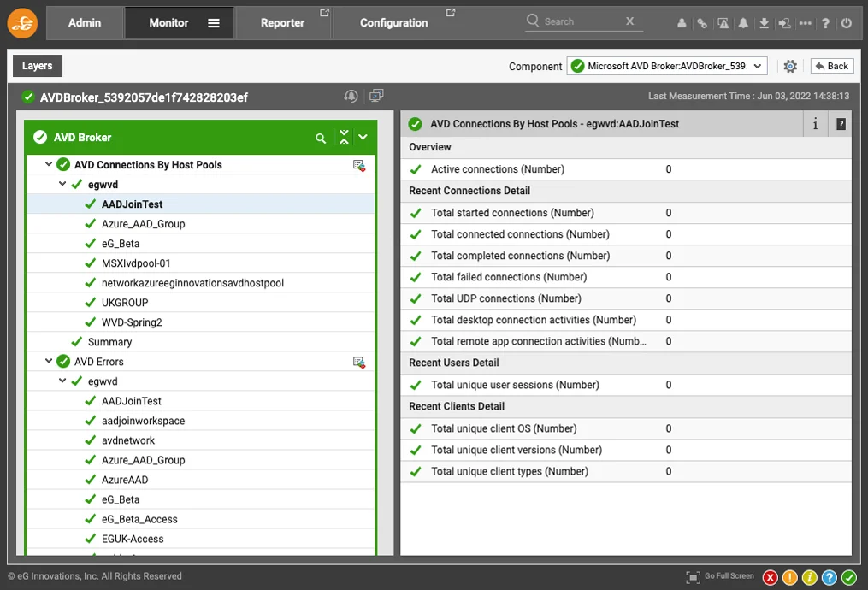The image size is (868, 590).
Task: Clear the search with the X icon
Action: pos(629,21)
